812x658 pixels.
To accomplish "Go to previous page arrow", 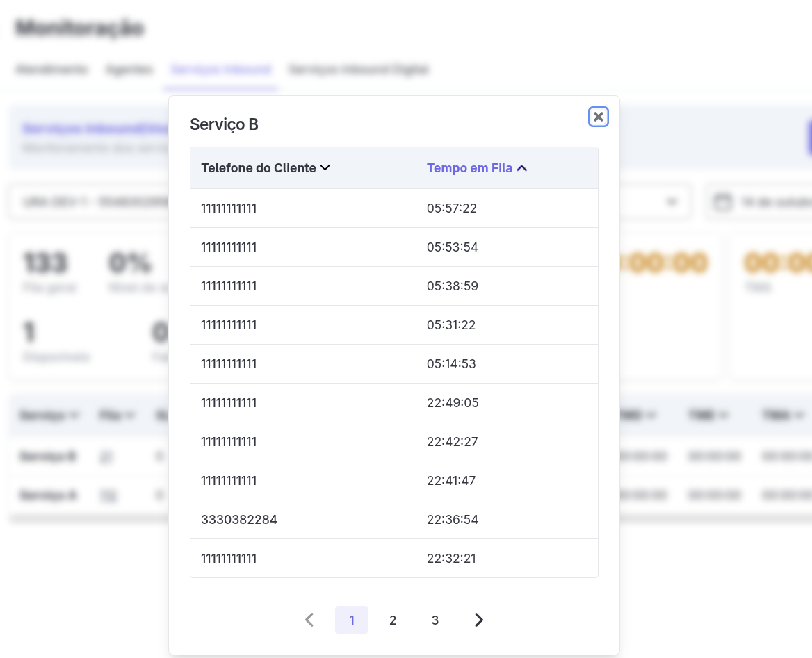I will point(310,620).
